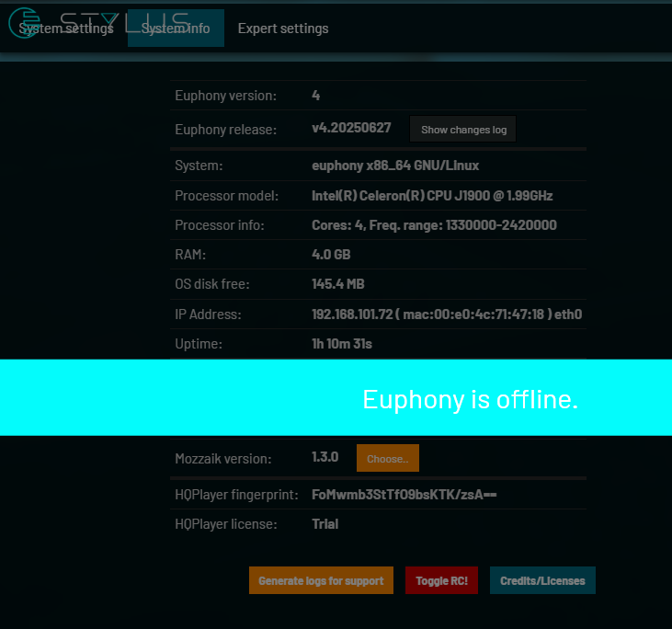Click the Euphony is offline banner
The image size is (672, 629).
(x=336, y=397)
